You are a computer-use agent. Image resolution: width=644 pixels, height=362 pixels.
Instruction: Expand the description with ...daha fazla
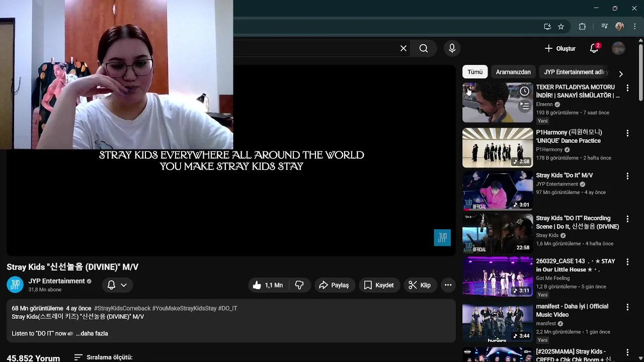click(x=92, y=333)
